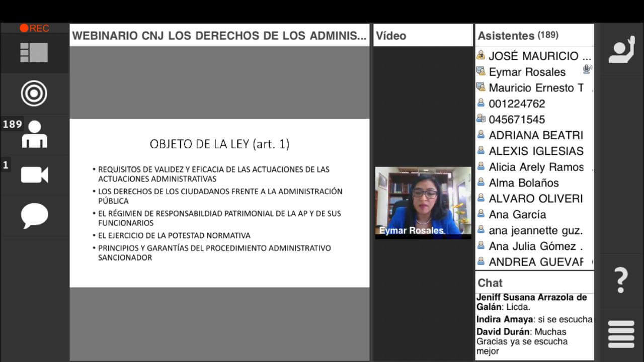Open the layout panels icon in sidebar
Screen dimensions: 644x362
[34, 53]
